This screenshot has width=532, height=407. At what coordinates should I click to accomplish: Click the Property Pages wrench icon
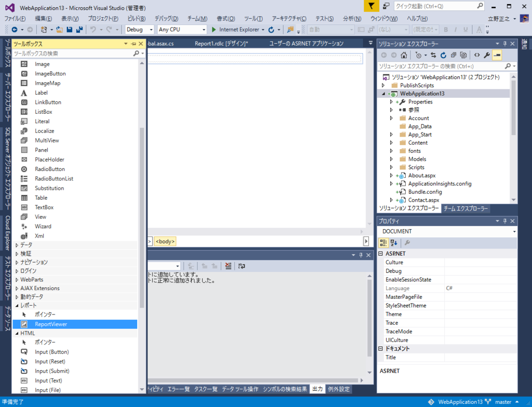pos(407,243)
